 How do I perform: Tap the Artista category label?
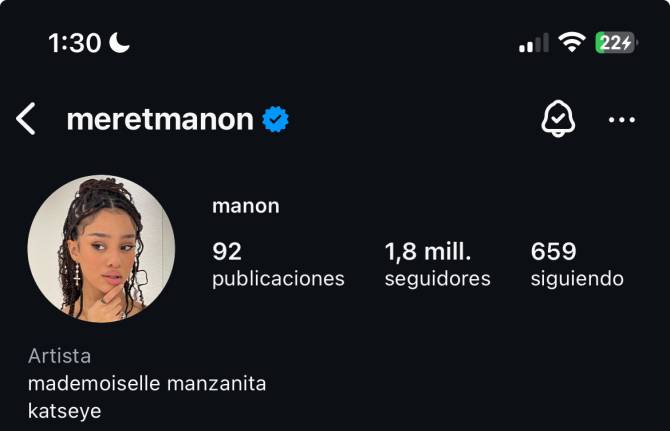[x=59, y=356]
